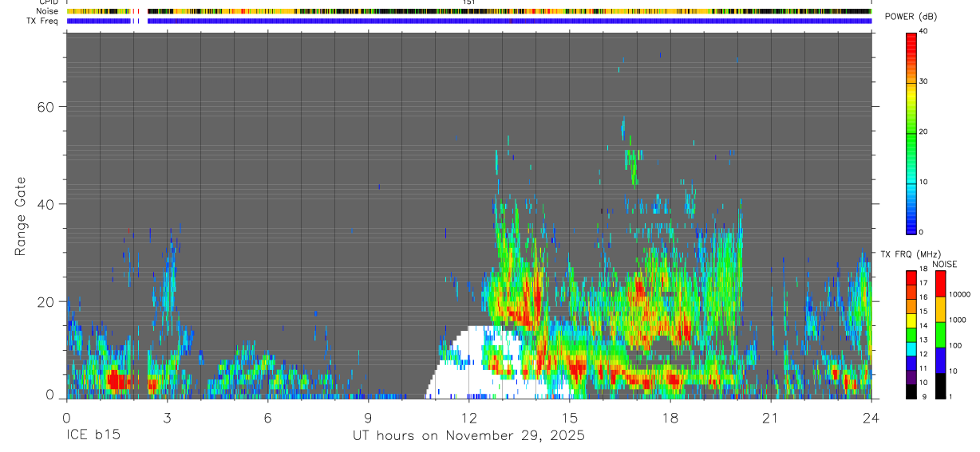Click the 60 range gate tick label

point(46,107)
